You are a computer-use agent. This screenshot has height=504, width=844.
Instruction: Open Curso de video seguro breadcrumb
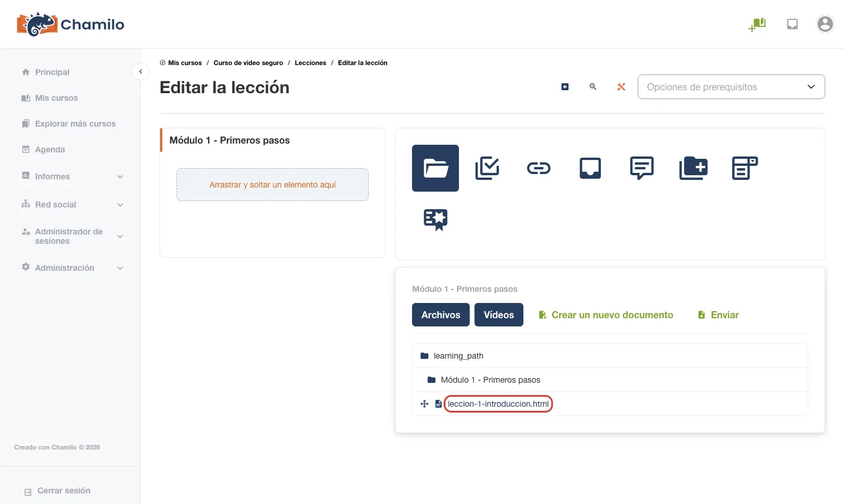[248, 63]
